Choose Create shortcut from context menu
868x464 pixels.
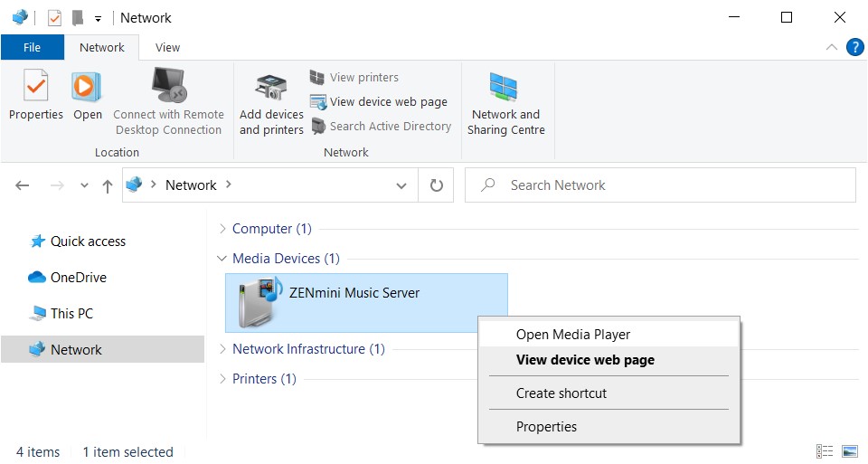pyautogui.click(x=609, y=393)
